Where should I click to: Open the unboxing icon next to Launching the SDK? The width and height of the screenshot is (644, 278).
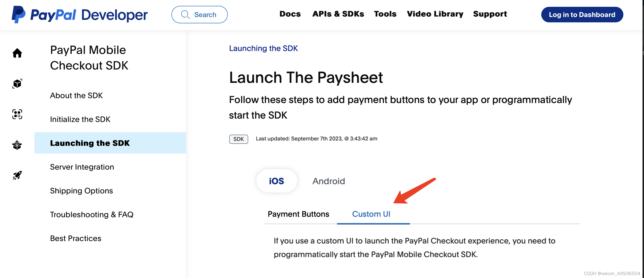[x=17, y=145]
